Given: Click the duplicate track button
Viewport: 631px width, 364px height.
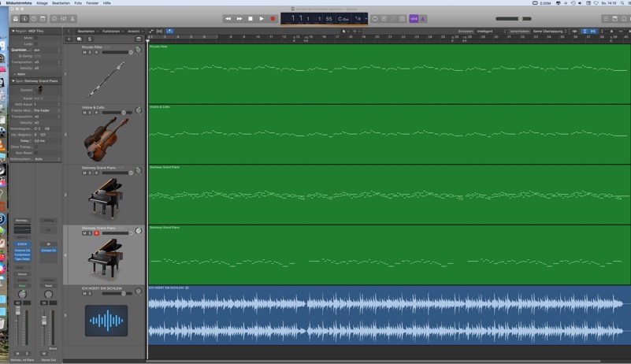Looking at the screenshot, I should click(80, 39).
